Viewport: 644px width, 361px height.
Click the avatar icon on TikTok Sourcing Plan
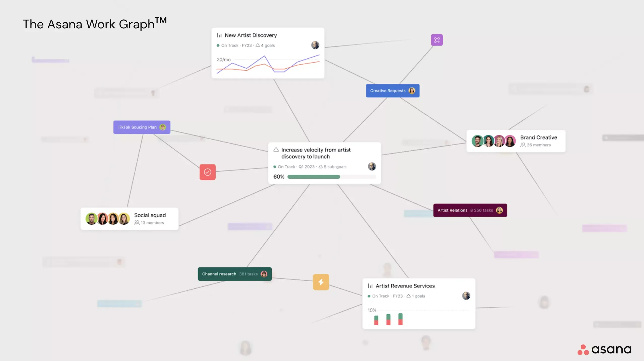(x=163, y=127)
